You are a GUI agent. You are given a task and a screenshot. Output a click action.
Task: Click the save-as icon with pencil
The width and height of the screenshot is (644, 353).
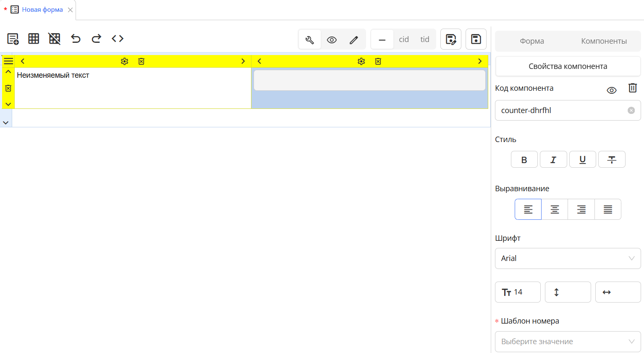[x=451, y=40]
